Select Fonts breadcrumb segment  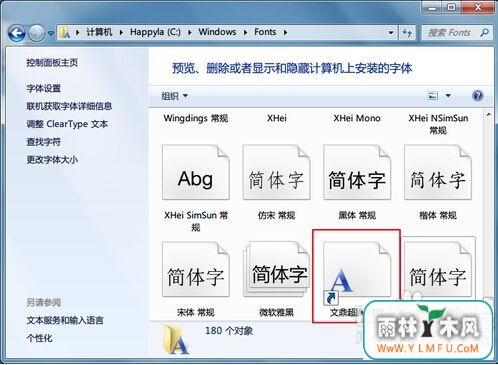[265, 32]
